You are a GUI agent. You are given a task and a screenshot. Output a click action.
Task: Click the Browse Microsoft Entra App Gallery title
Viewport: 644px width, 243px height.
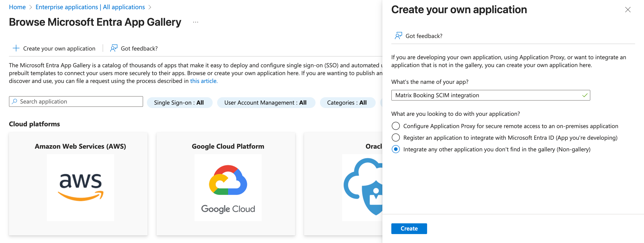(x=95, y=22)
